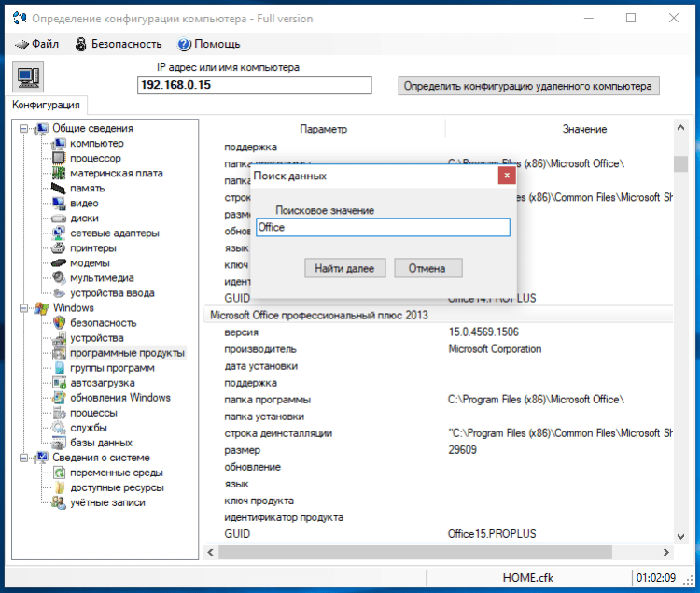Click the автозагрузка icon
This screenshot has height=593, width=700.
click(x=59, y=383)
